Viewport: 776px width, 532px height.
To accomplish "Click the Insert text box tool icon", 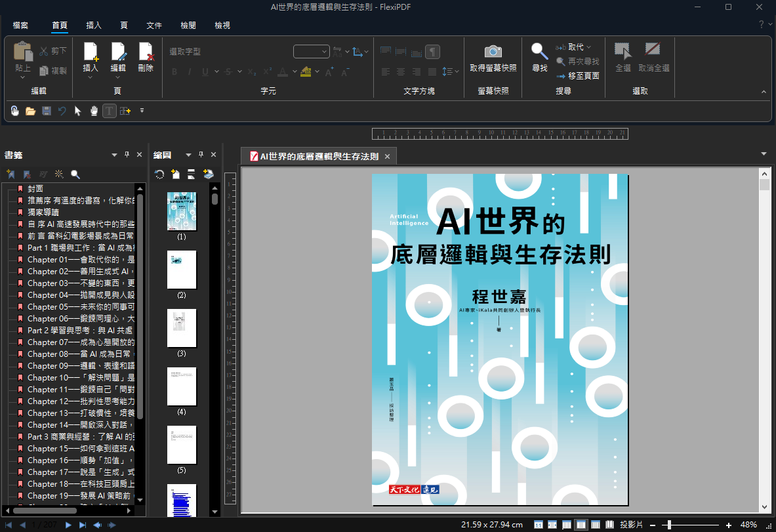I will [x=125, y=111].
